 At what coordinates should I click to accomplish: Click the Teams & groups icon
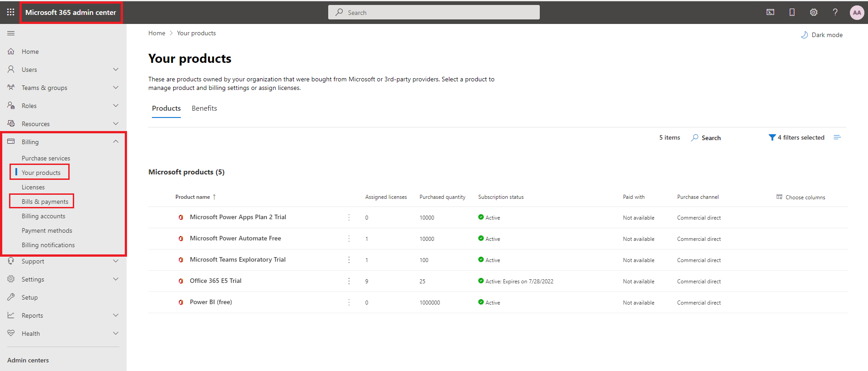click(x=11, y=87)
